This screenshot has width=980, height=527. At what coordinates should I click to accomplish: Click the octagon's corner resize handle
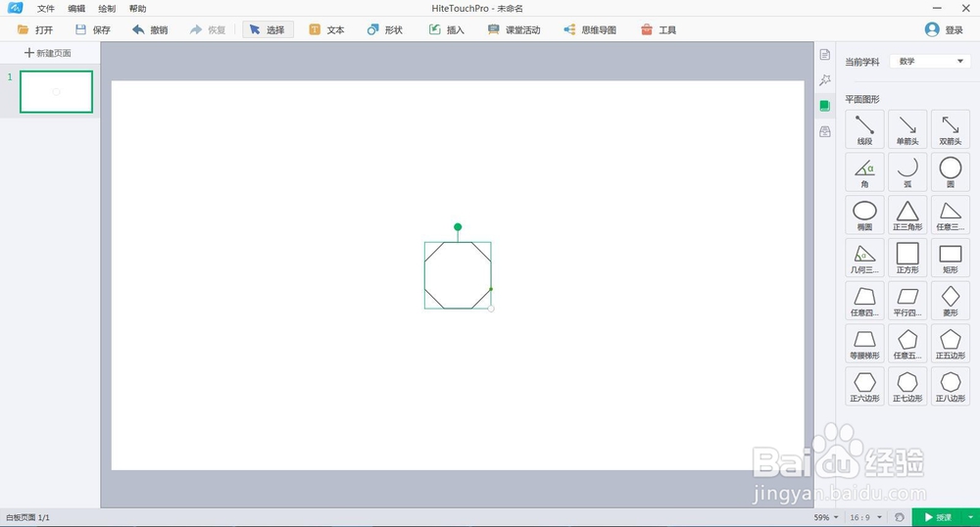tap(491, 309)
